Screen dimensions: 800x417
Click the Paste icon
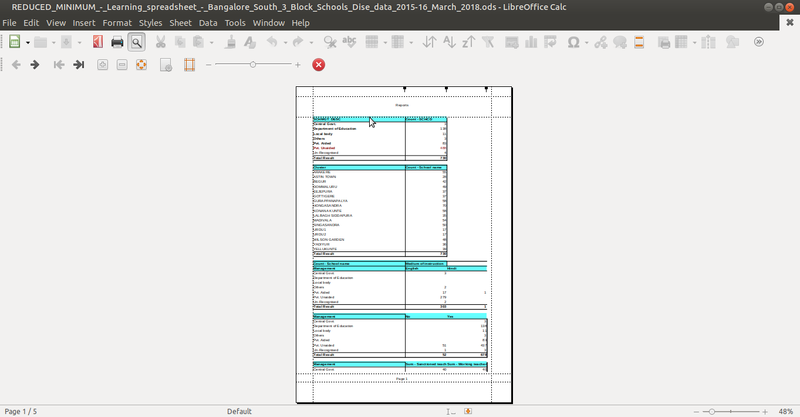click(x=198, y=42)
